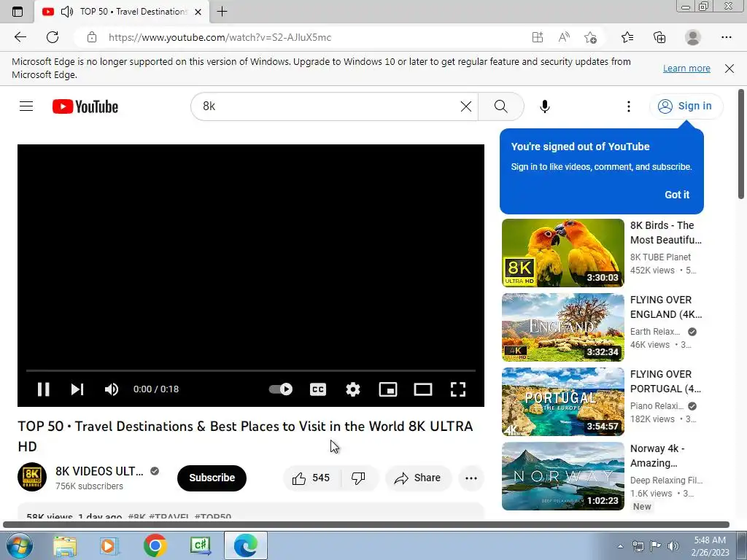This screenshot has width=747, height=560.
Task: Open the 8K Birds video thumbnail
Action: coord(562,253)
